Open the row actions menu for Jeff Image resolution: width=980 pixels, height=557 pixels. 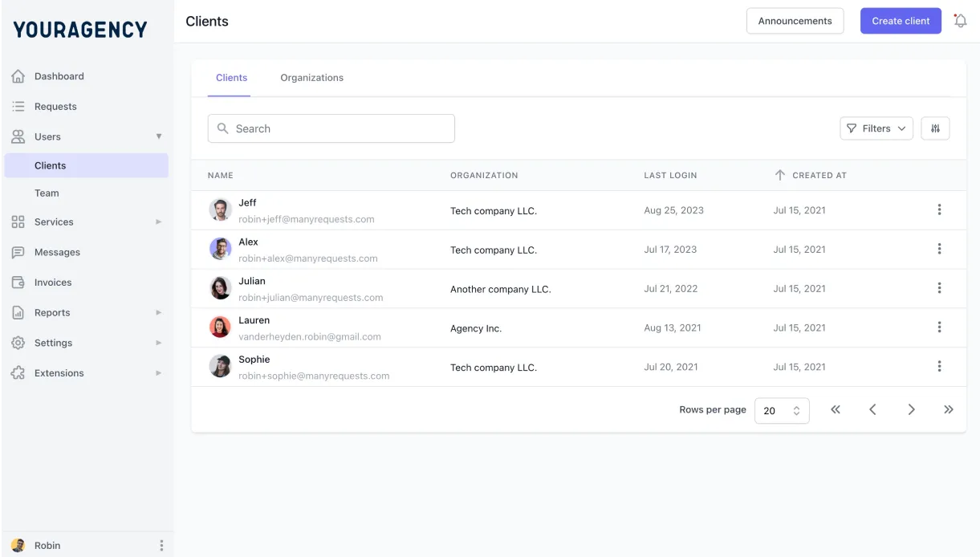point(939,209)
